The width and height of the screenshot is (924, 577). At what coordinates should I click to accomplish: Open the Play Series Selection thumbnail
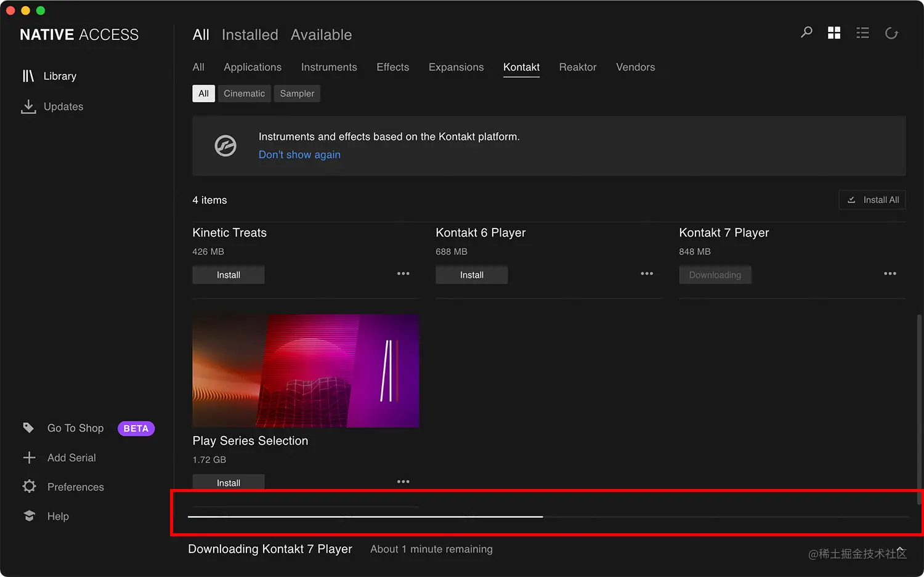point(305,371)
